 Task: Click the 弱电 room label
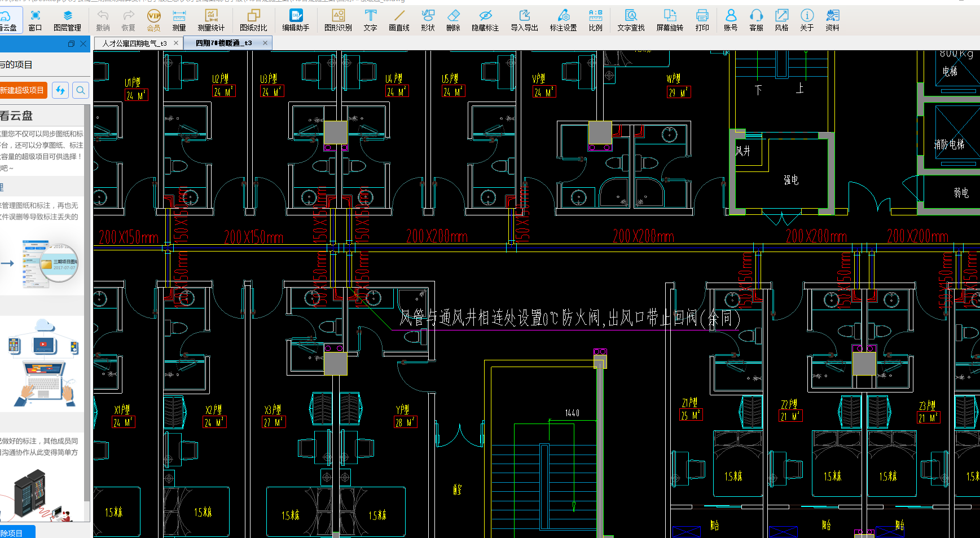tap(961, 193)
